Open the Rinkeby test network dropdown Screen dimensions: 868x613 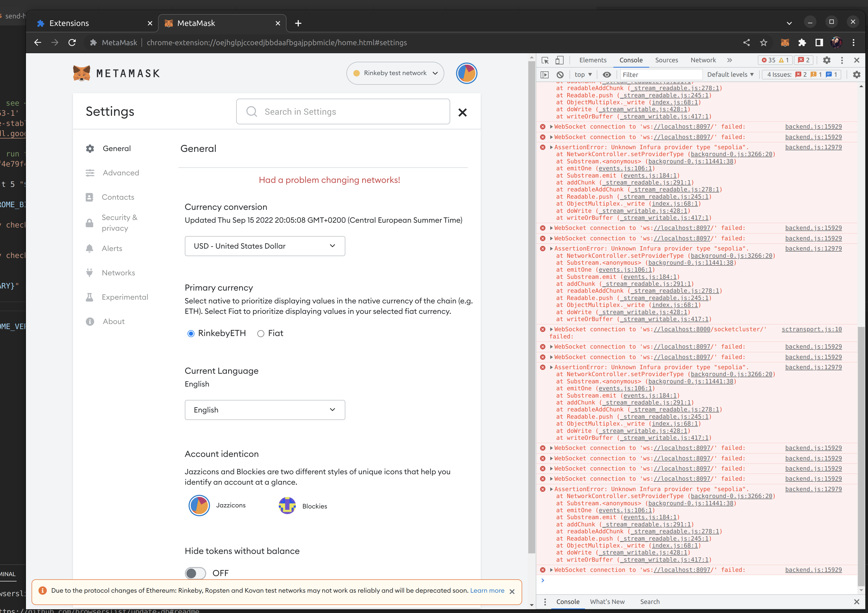(x=395, y=73)
